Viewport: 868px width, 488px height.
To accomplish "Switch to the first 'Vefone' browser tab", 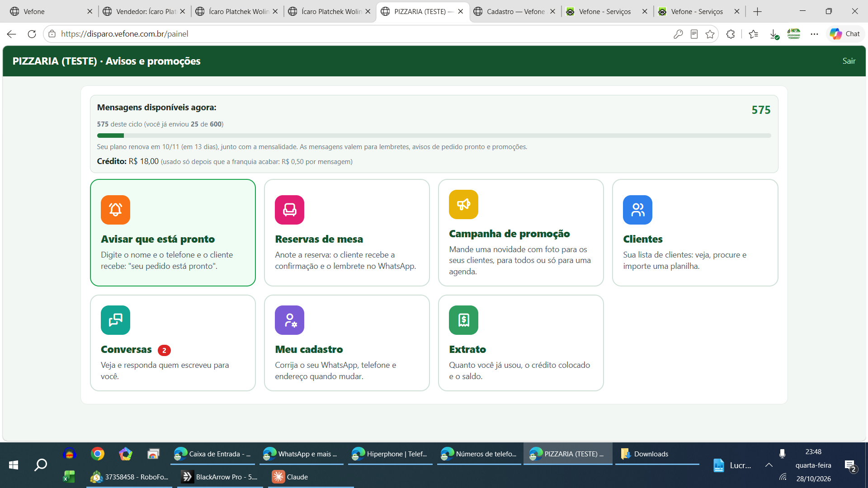I will pyautogui.click(x=51, y=12).
